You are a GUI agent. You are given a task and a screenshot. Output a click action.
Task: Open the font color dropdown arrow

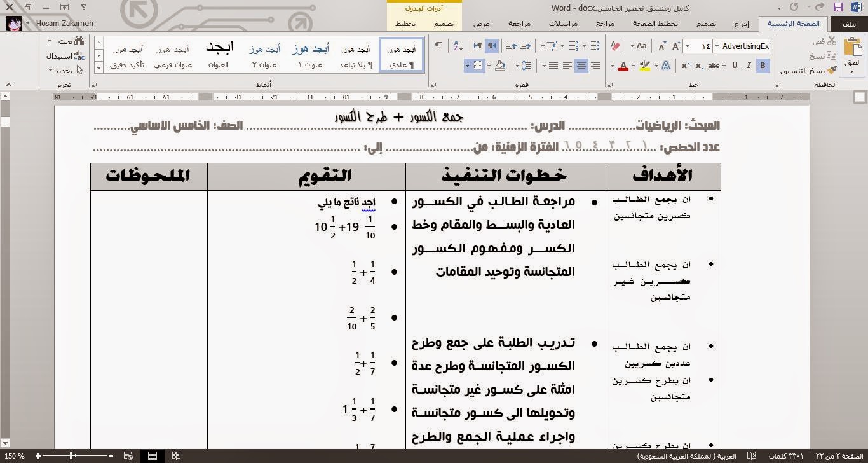tap(613, 66)
